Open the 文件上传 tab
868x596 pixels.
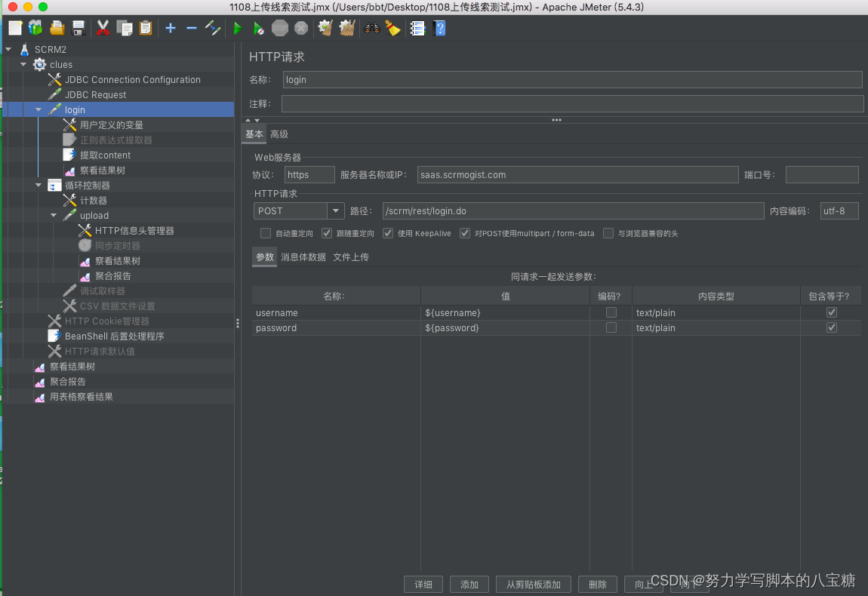[x=351, y=257]
